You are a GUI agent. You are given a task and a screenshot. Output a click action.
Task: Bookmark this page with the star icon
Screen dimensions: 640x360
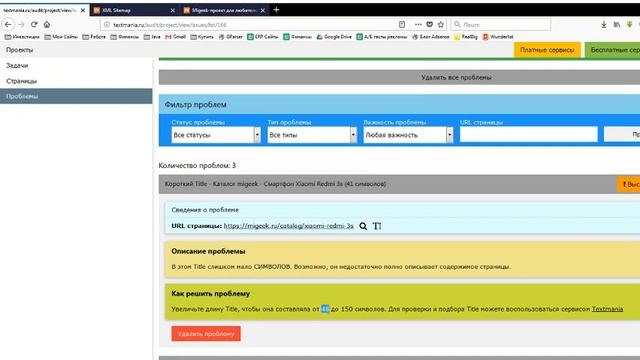(441, 24)
